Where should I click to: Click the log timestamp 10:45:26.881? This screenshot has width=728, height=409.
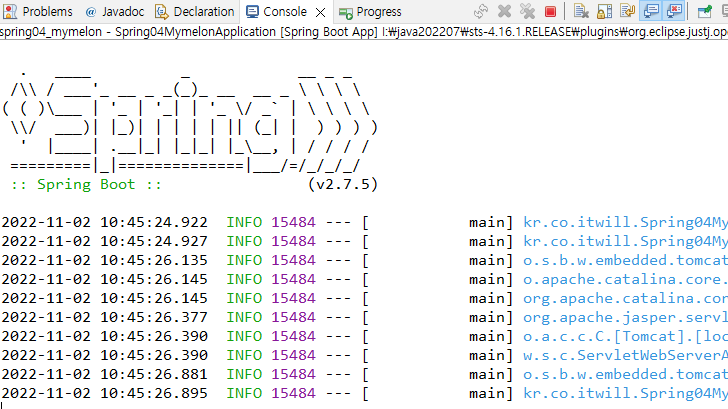click(154, 374)
